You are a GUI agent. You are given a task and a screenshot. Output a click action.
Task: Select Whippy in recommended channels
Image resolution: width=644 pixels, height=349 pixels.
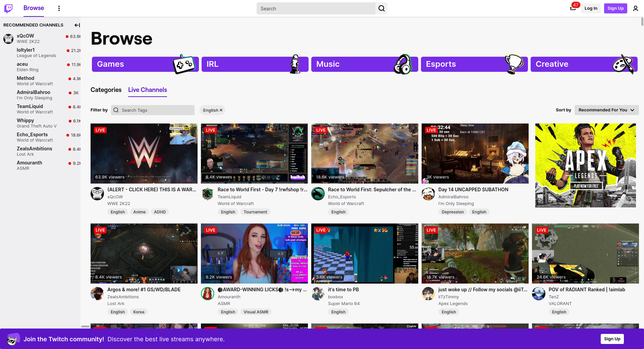(x=40, y=123)
